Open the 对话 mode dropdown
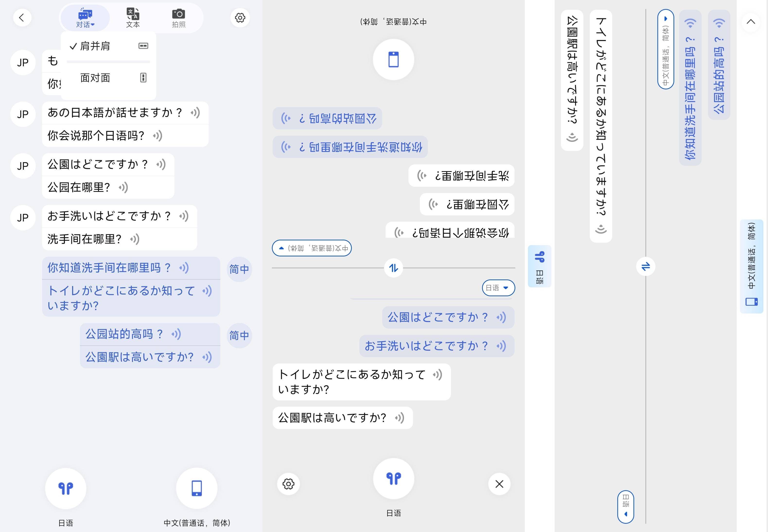 [85, 18]
